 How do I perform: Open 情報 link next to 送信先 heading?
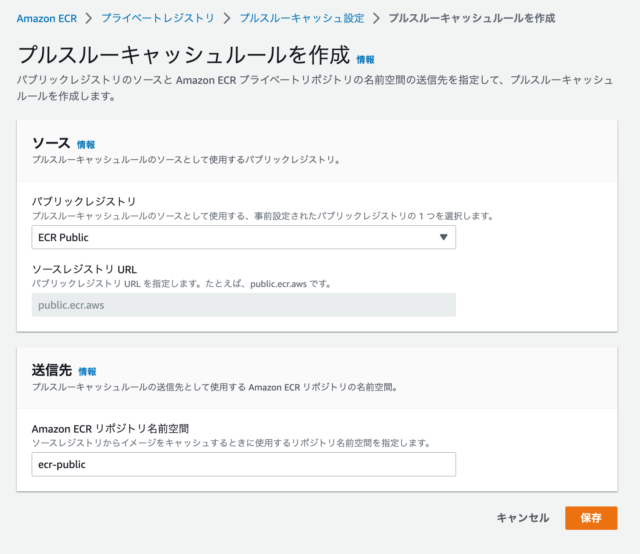88,371
